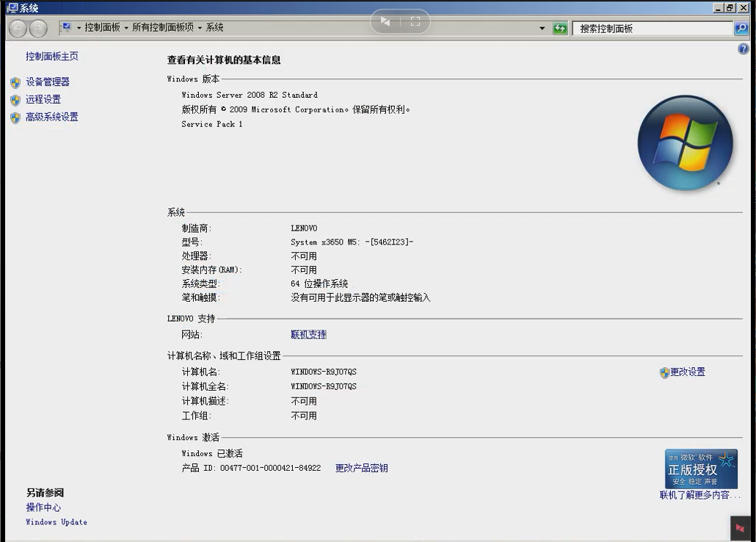Click the Forward navigation arrow button
Viewport: 756px width, 542px height.
click(x=39, y=29)
